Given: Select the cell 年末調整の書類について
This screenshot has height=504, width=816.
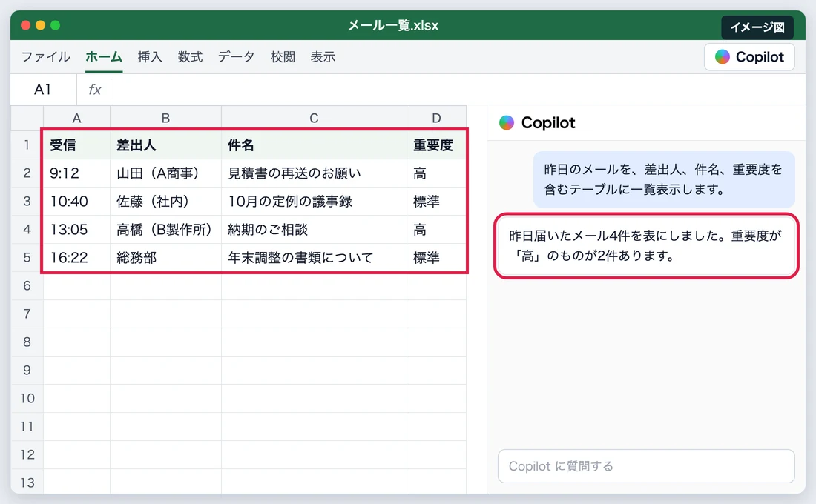Looking at the screenshot, I should click(x=314, y=257).
